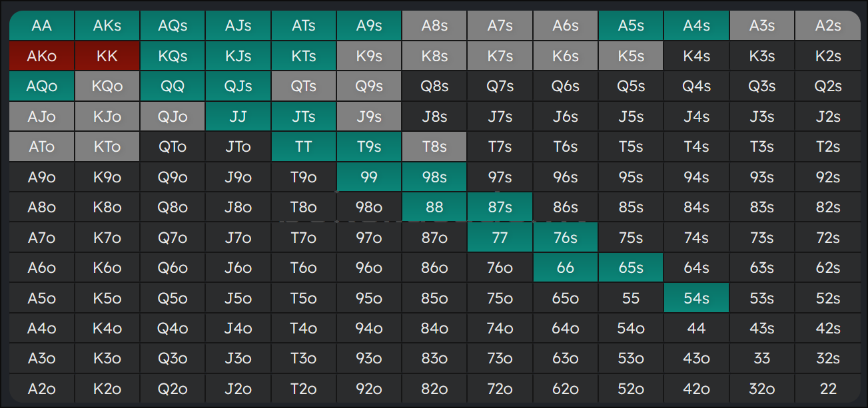Click the 98s teal cell
Viewport: 868px width, 408px height.
434,177
